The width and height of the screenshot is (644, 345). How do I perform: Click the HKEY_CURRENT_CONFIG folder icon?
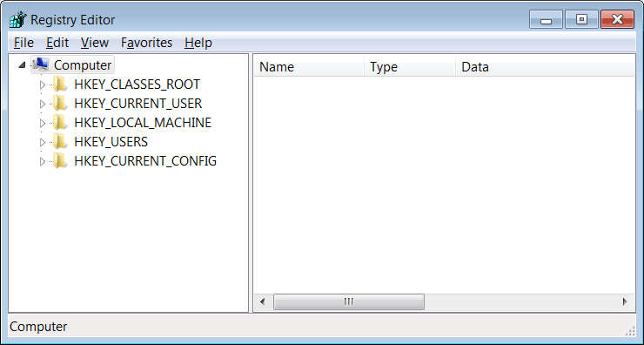click(60, 161)
